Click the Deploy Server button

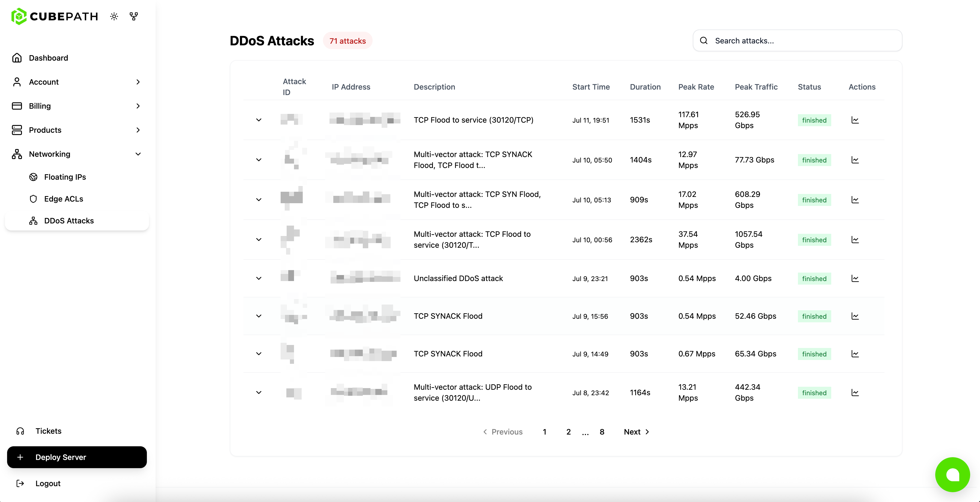(x=76, y=457)
